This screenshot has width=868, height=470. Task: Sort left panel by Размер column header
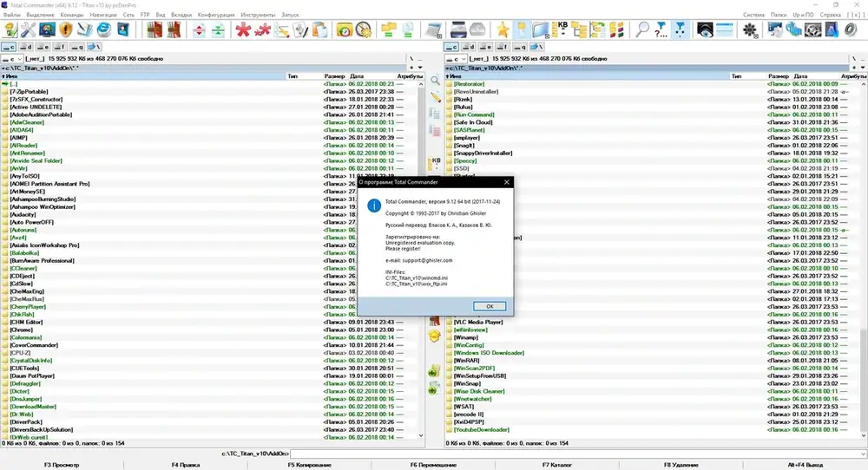[x=335, y=75]
